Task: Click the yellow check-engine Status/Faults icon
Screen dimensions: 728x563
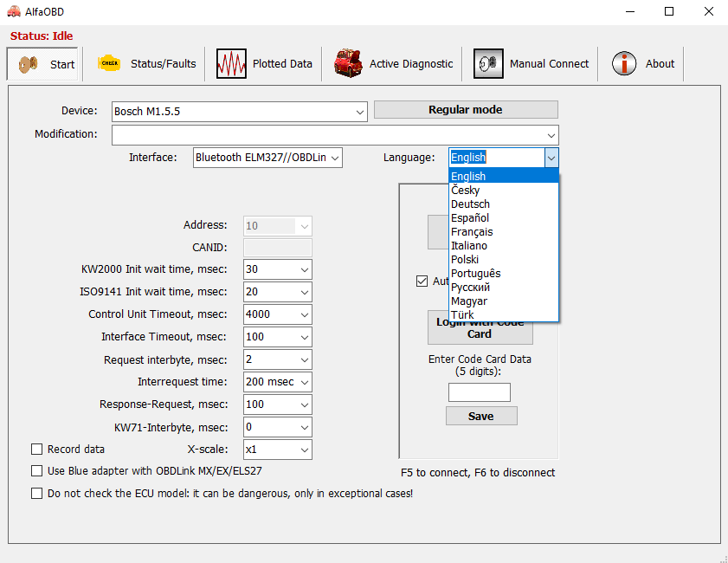Action: pos(109,63)
